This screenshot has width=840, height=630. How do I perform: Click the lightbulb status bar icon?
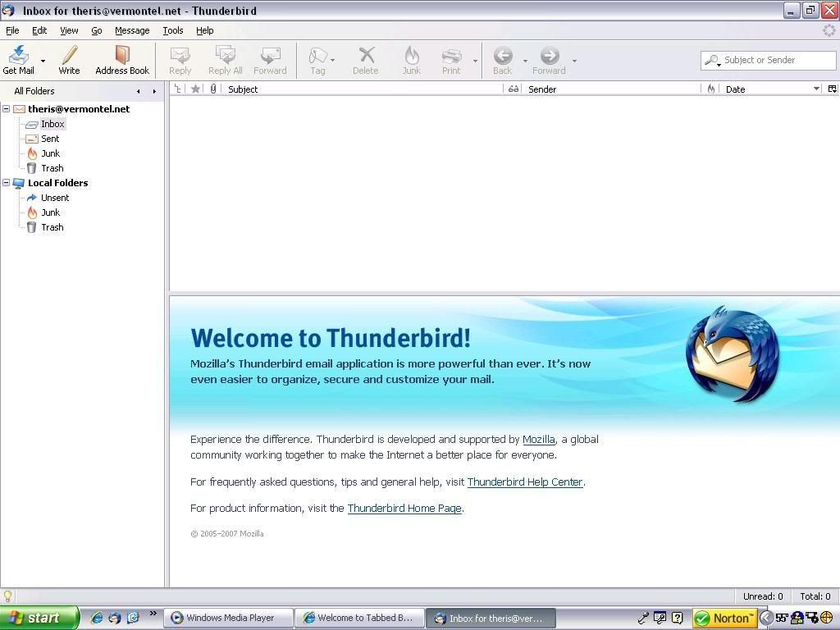(8, 596)
